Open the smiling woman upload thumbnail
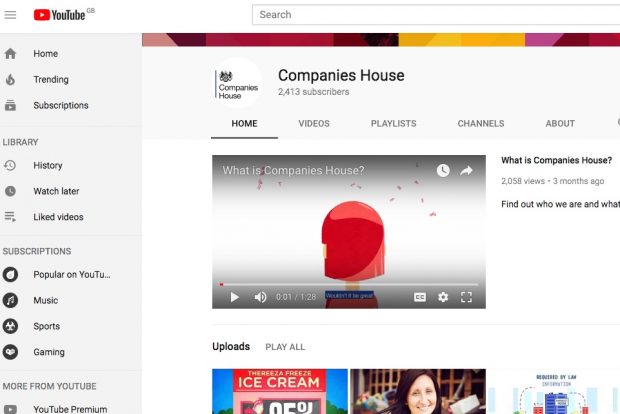This screenshot has width=620, height=414. point(418,391)
